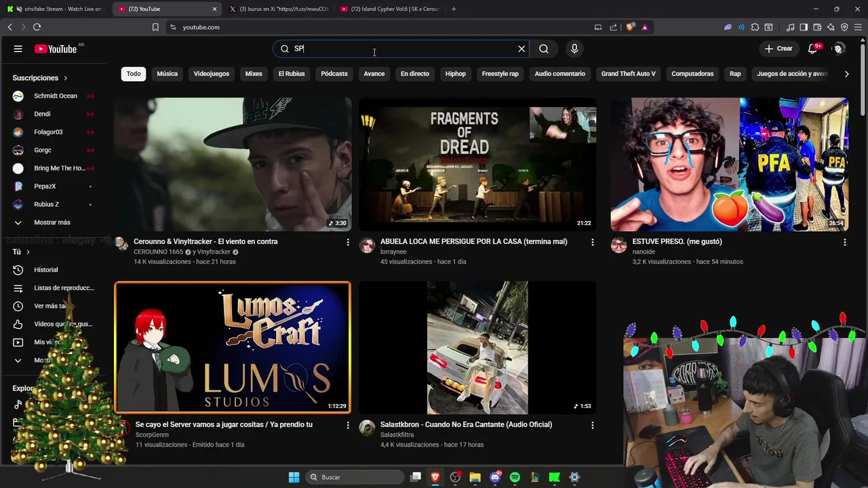This screenshot has width=868, height=488.
Task: Open options for Salastkbron video
Action: [x=593, y=425]
